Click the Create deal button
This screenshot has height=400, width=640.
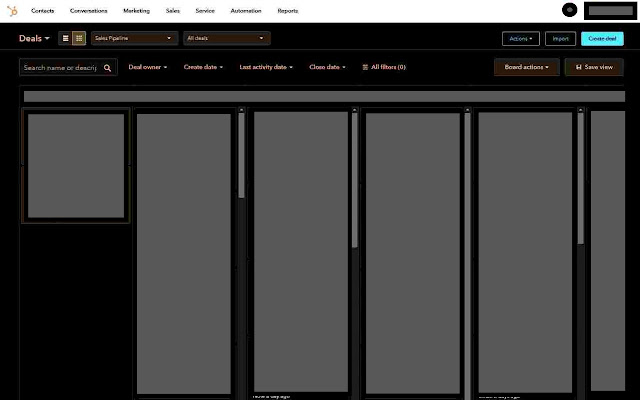coord(602,39)
